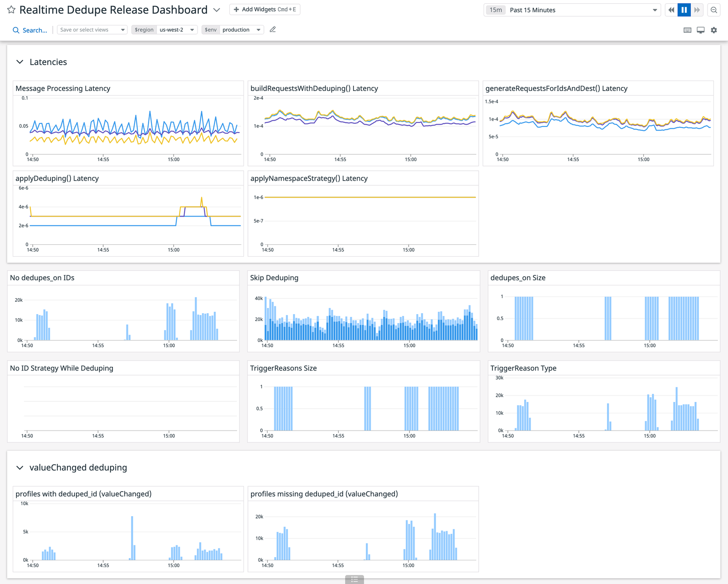Click the Search magnifier icon
This screenshot has width=728, height=584.
tap(16, 30)
